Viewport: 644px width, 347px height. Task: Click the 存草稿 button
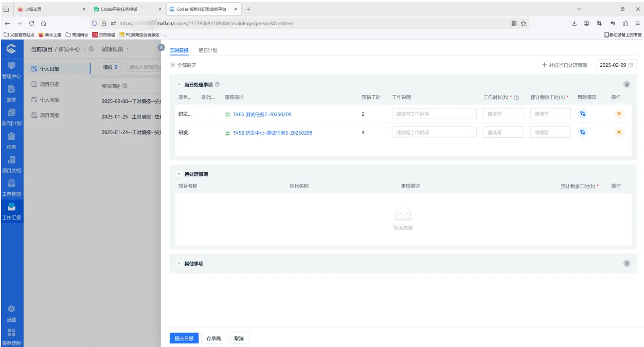pyautogui.click(x=213, y=338)
